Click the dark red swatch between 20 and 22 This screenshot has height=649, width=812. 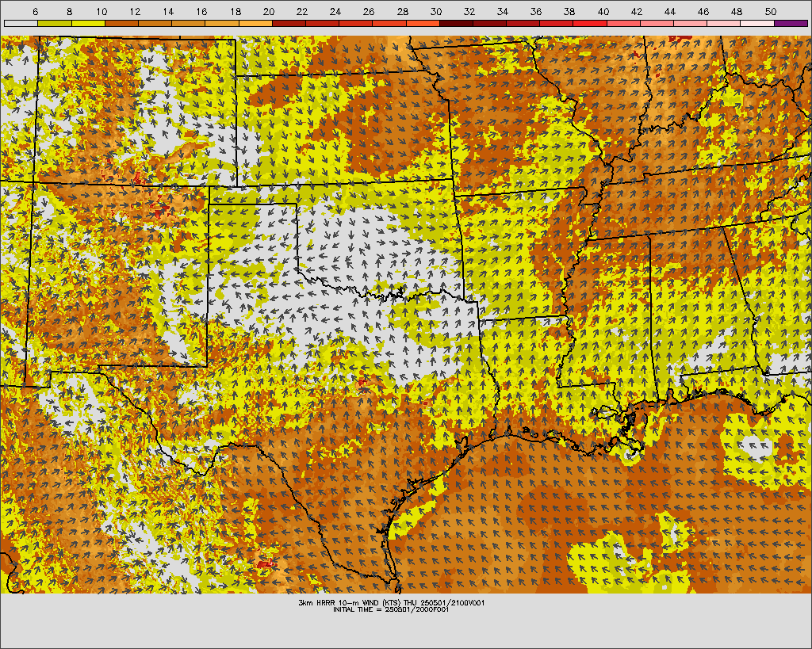point(289,23)
